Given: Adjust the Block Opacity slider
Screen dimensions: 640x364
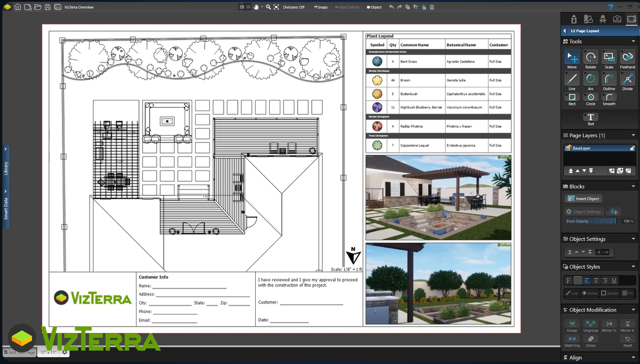Looking at the screenshot, I should pos(592,221).
